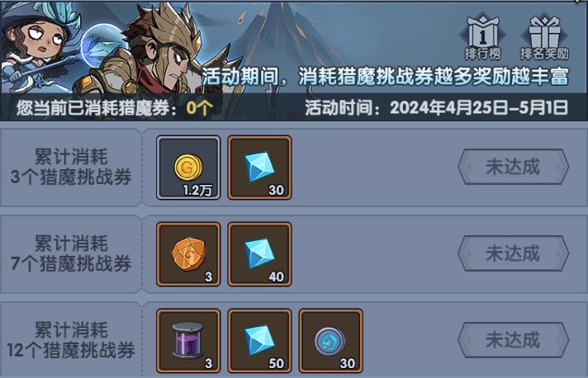Tap the gold coin 1.2万 reward

(x=188, y=168)
